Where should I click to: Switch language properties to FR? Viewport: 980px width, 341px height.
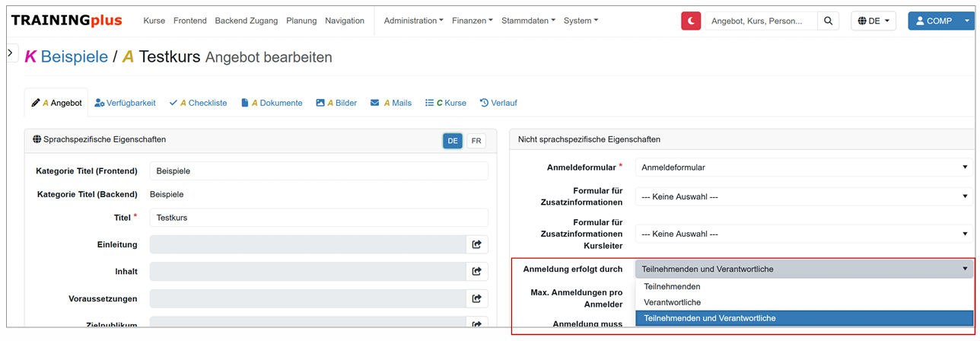(x=476, y=141)
